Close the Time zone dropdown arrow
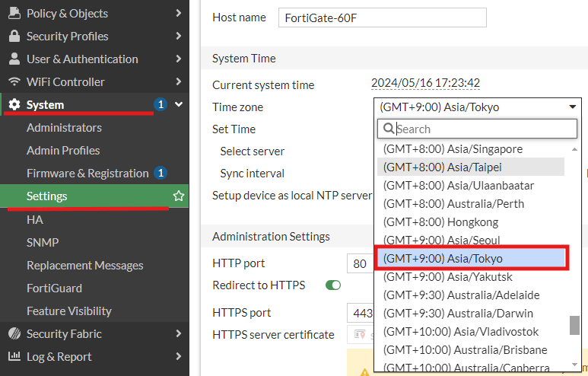This screenshot has width=588, height=376. click(572, 107)
